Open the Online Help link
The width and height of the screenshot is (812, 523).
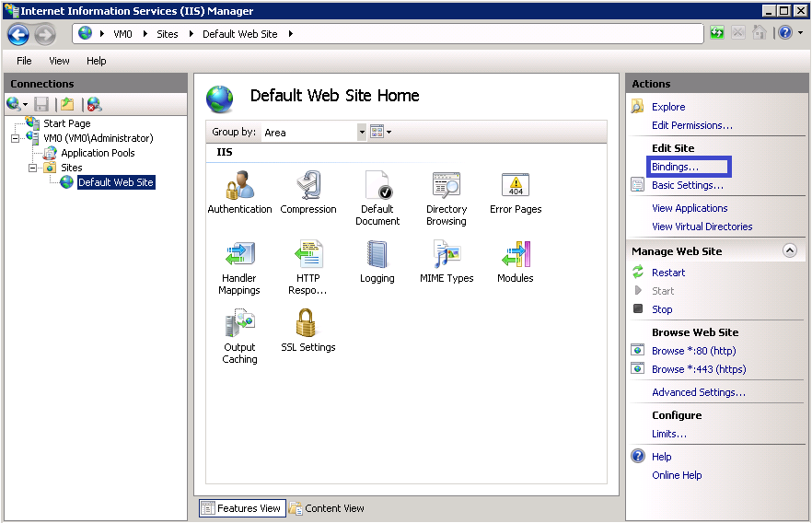coord(677,475)
